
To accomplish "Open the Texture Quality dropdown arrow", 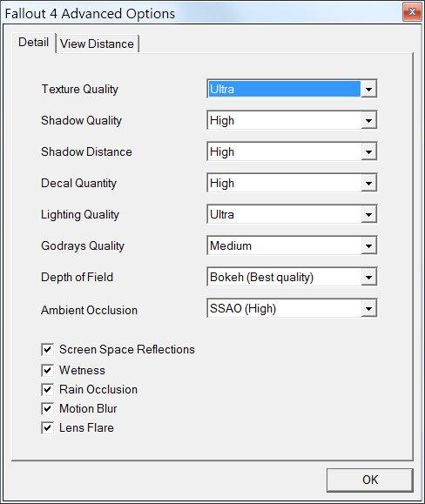I will point(368,89).
